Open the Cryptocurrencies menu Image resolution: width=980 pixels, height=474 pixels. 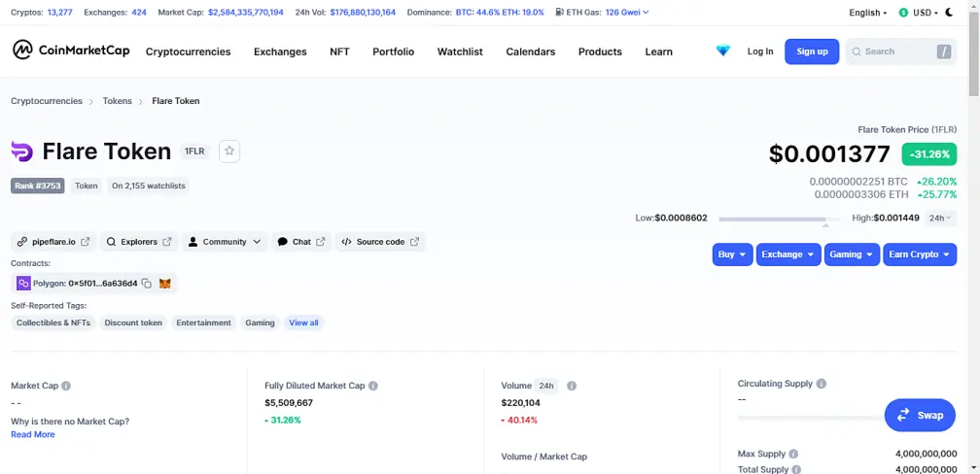189,51
